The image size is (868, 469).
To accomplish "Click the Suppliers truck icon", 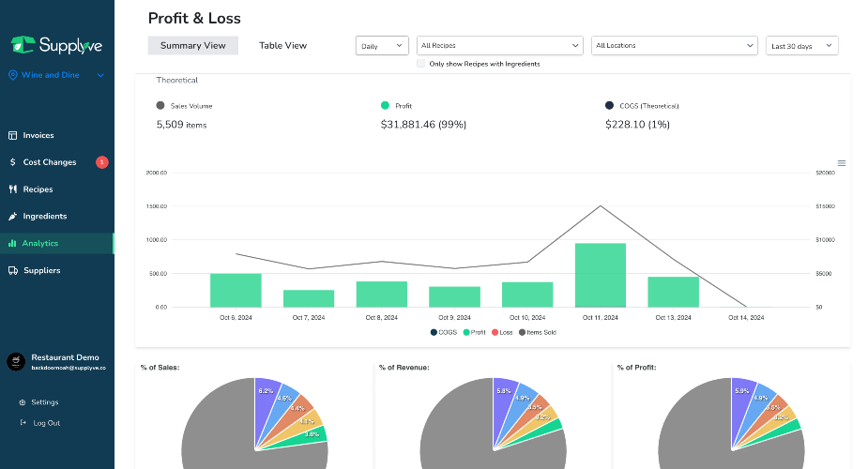I will pos(13,270).
